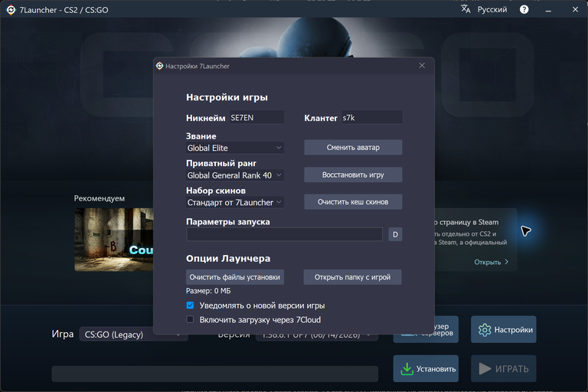Click the ИГРАТЬ button
This screenshot has height=392, width=588.
504,369
